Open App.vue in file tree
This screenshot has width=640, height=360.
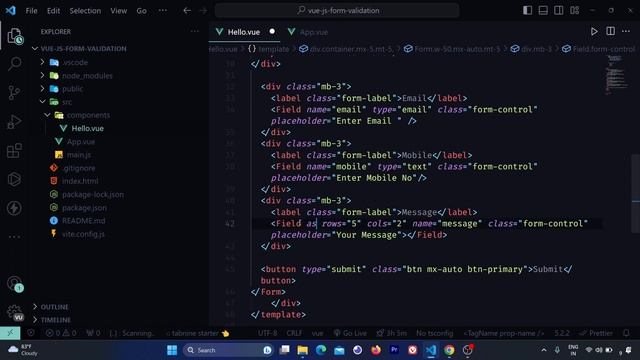[81, 142]
